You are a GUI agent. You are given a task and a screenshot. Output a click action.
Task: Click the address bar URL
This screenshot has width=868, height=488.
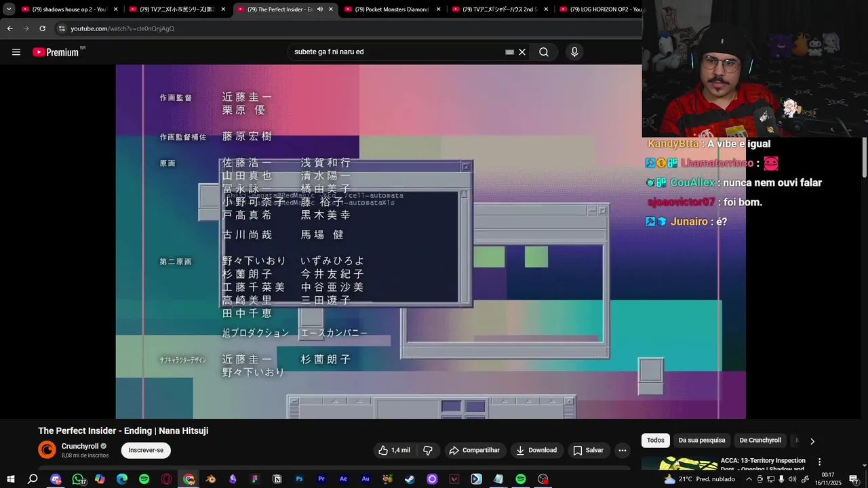click(123, 28)
